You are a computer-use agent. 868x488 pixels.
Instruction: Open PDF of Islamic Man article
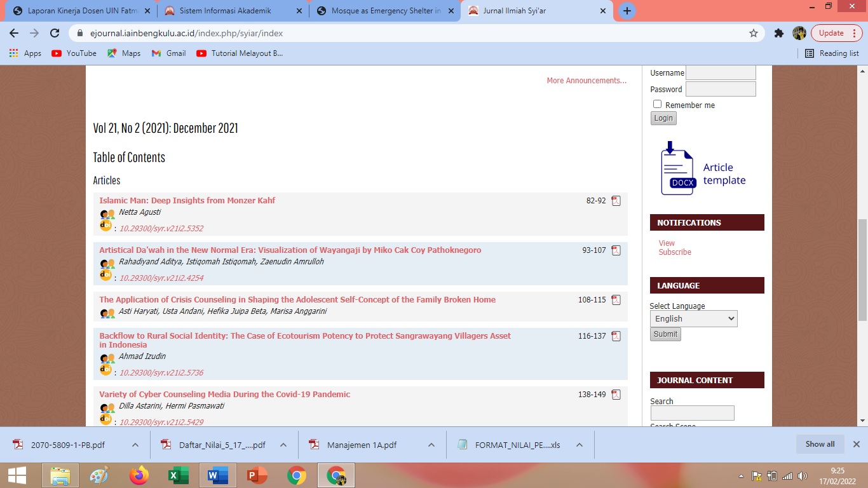(616, 201)
